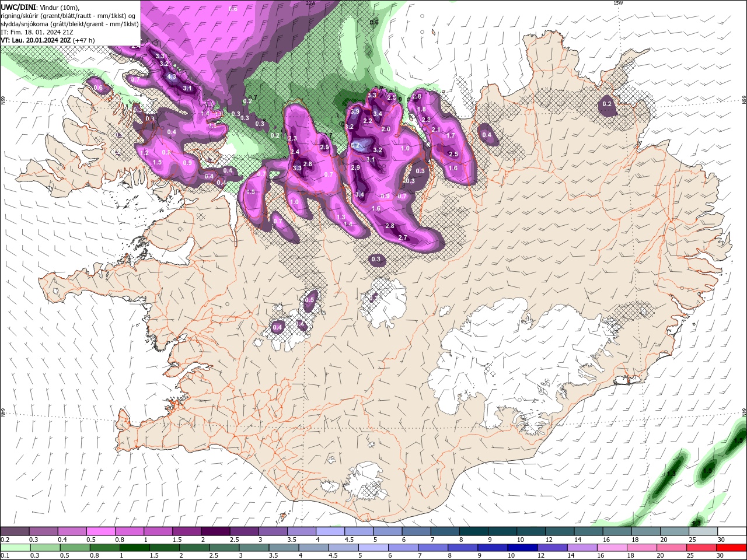Viewport: 747px width, 560px height.
Task: Select the light pink 16 swatch, lower legend row
Action: click(x=611, y=547)
